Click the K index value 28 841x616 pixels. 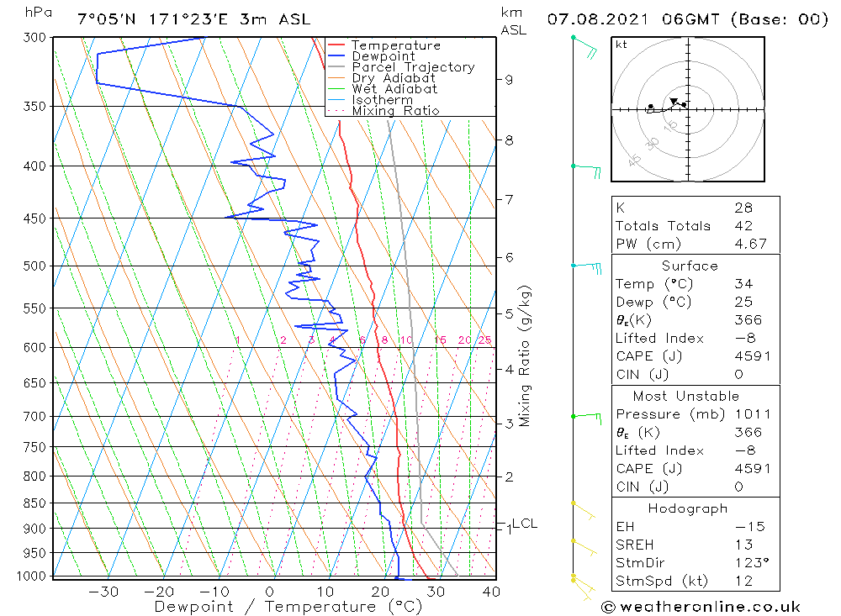tap(743, 208)
